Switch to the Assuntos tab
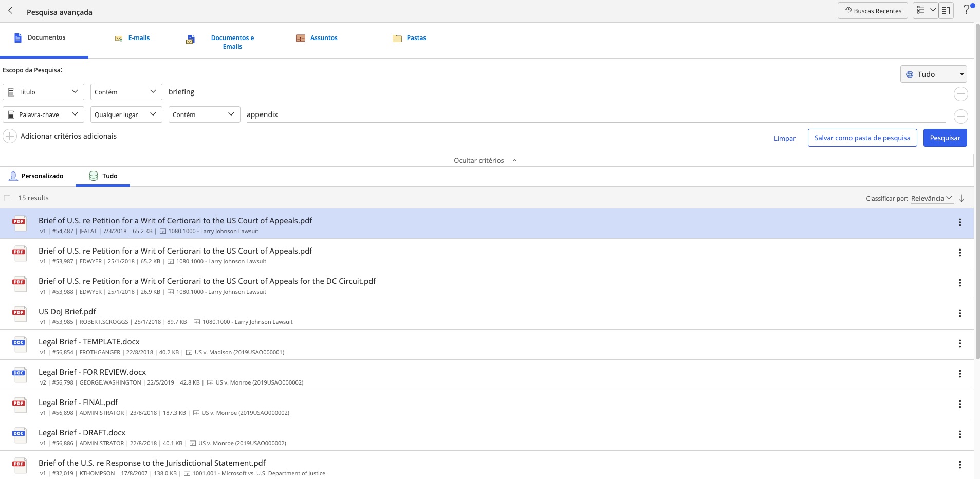 (317, 38)
